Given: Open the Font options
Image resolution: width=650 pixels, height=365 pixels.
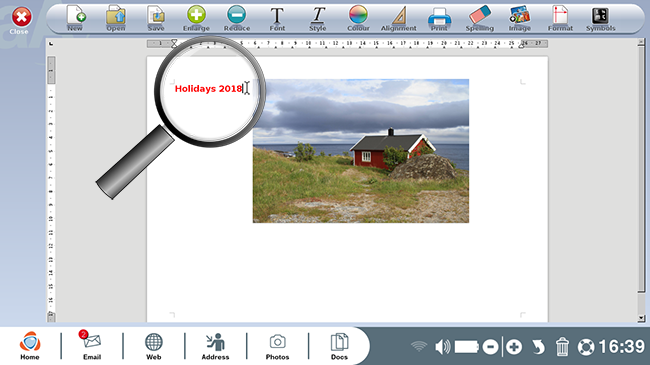Looking at the screenshot, I should pos(277,19).
